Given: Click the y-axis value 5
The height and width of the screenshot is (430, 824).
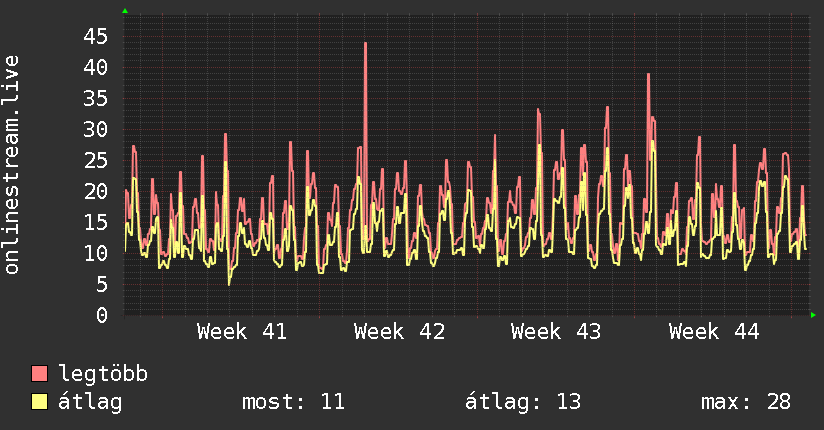Looking at the screenshot, I should [x=102, y=284].
